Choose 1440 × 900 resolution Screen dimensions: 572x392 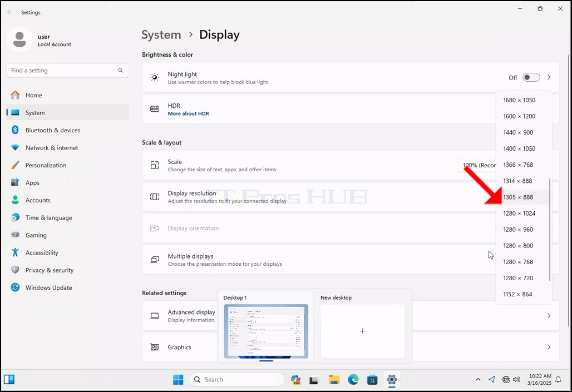point(524,132)
